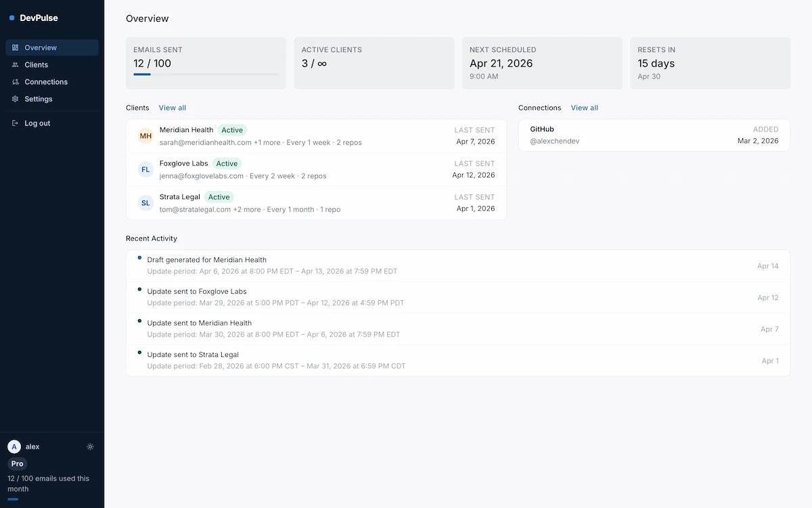Open the GitHub connection card
Image resolution: width=812 pixels, height=508 pixels.
(x=654, y=135)
